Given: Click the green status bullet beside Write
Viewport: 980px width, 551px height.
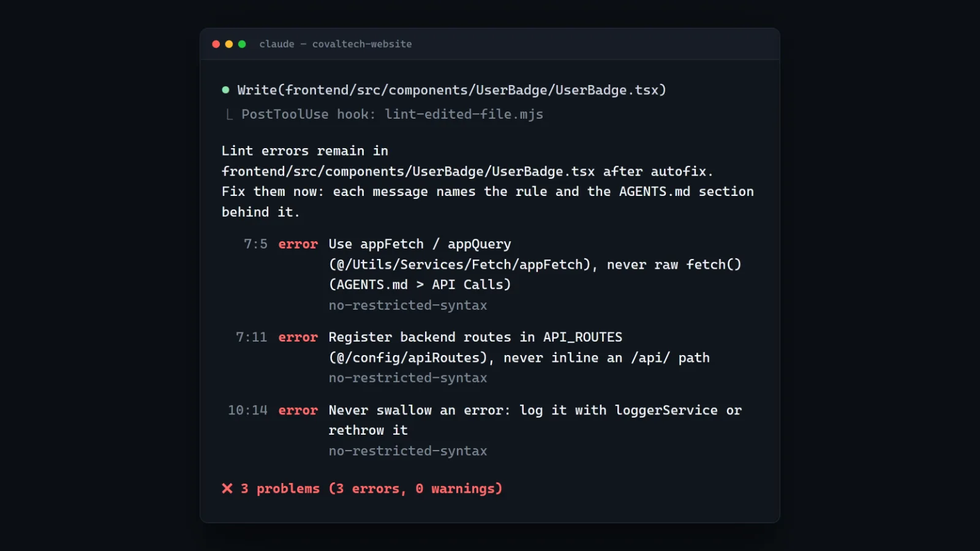Looking at the screenshot, I should [225, 90].
